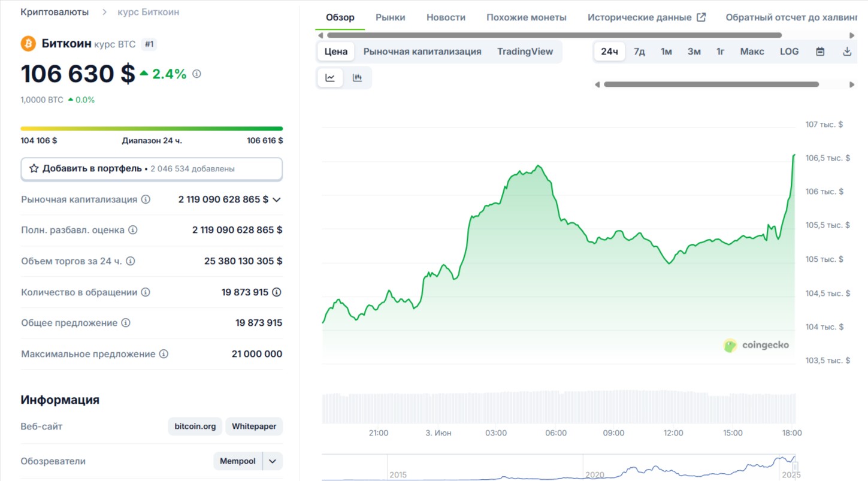Click the historical range navigator mini chart

click(558, 467)
